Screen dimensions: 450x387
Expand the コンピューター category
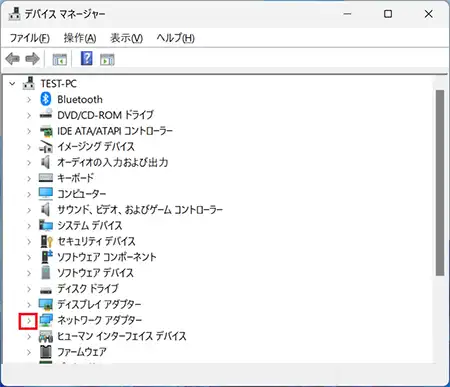29,194
